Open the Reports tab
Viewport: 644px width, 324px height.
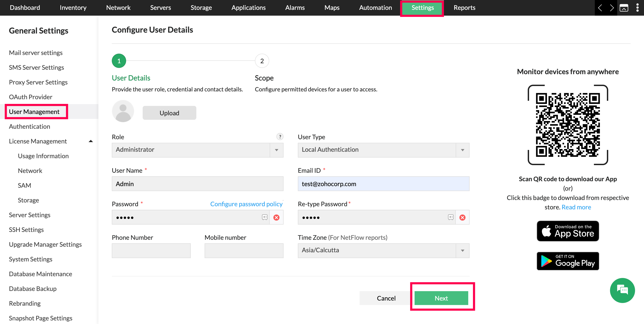[x=464, y=8]
